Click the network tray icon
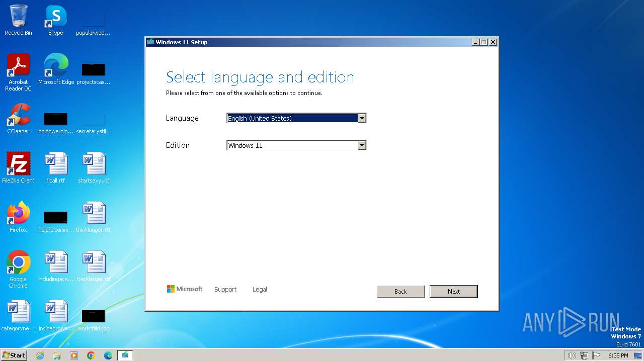 tap(584, 355)
